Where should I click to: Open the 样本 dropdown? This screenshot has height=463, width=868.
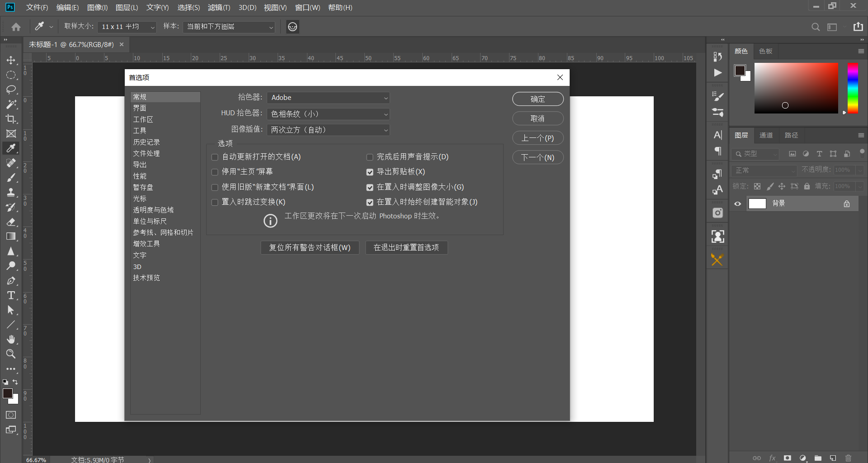tap(229, 27)
